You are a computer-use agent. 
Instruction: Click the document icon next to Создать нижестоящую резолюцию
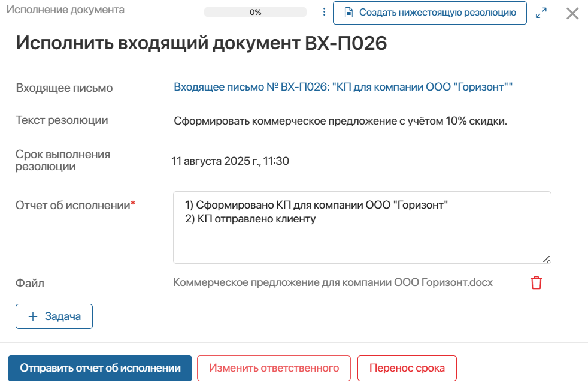[x=347, y=12]
